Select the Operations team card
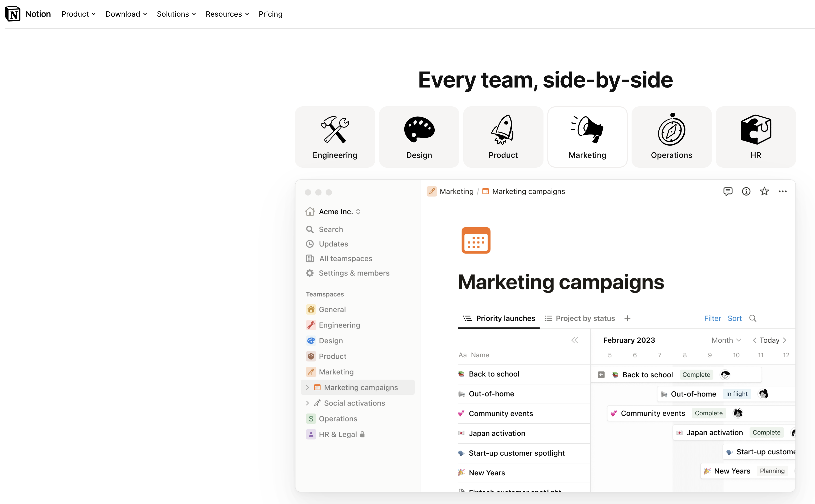815x504 pixels. (x=671, y=137)
